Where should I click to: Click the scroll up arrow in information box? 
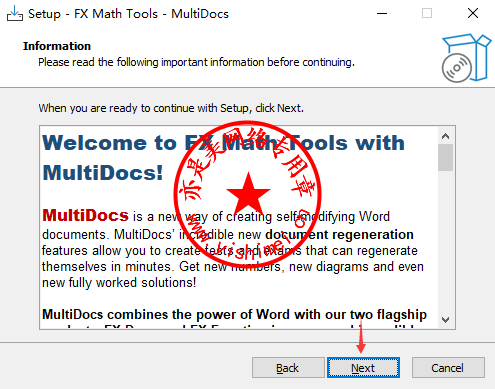coord(445,136)
